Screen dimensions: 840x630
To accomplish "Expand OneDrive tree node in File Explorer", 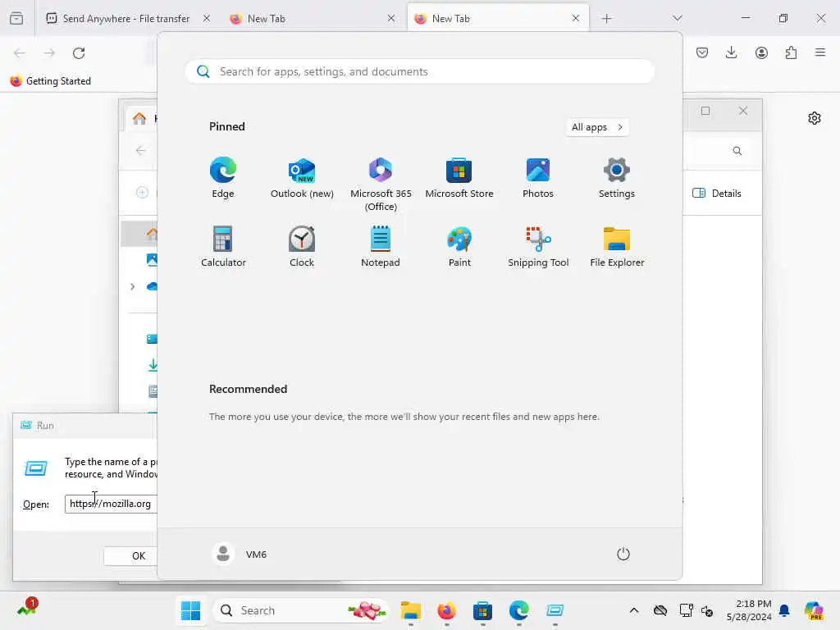I will [x=132, y=286].
